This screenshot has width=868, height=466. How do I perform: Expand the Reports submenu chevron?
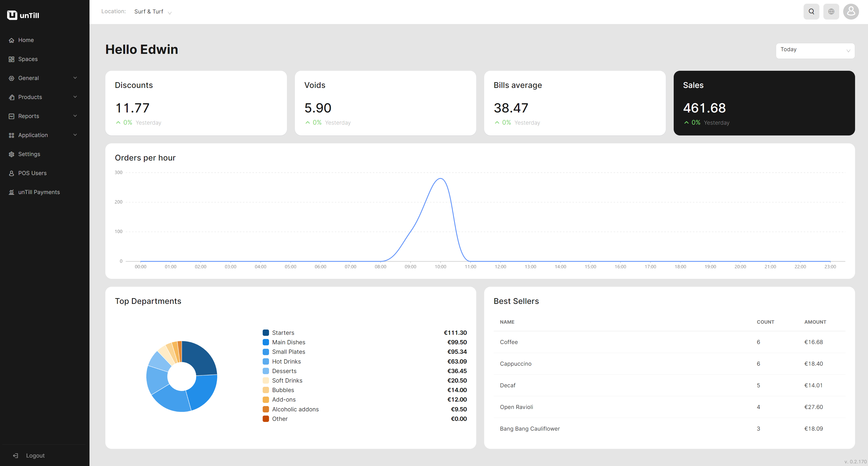click(75, 116)
